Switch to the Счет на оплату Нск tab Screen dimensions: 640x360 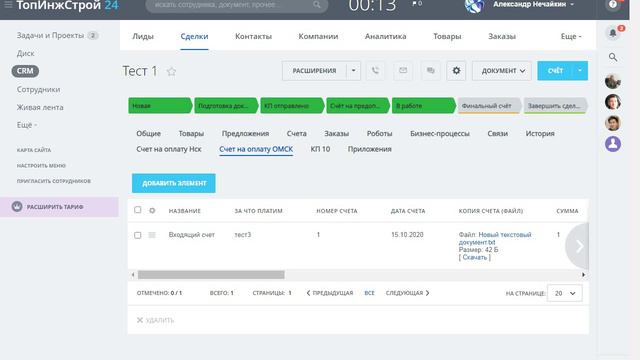tap(169, 149)
